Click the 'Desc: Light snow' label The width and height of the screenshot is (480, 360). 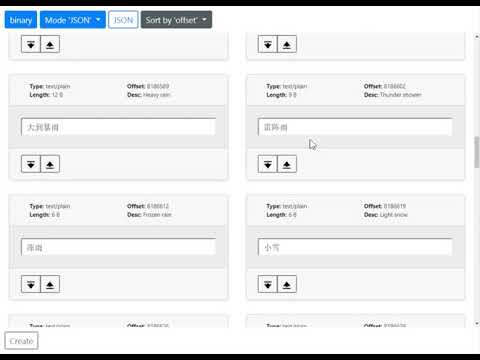pyautogui.click(x=386, y=215)
